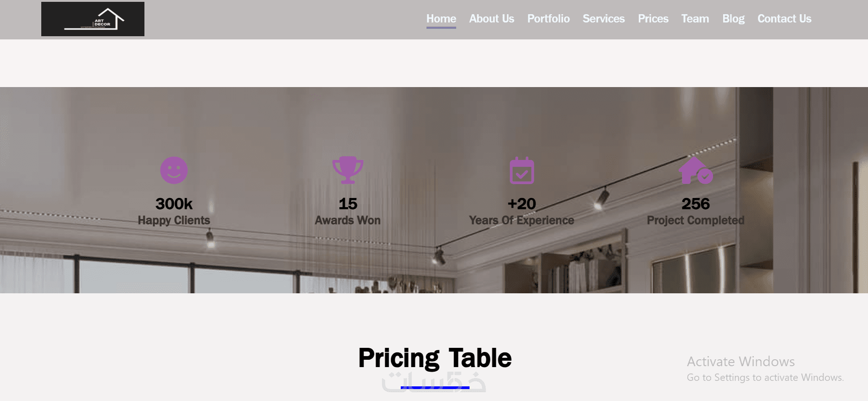The image size is (868, 401).
Task: Click the 15 awards counter number
Action: click(x=348, y=203)
